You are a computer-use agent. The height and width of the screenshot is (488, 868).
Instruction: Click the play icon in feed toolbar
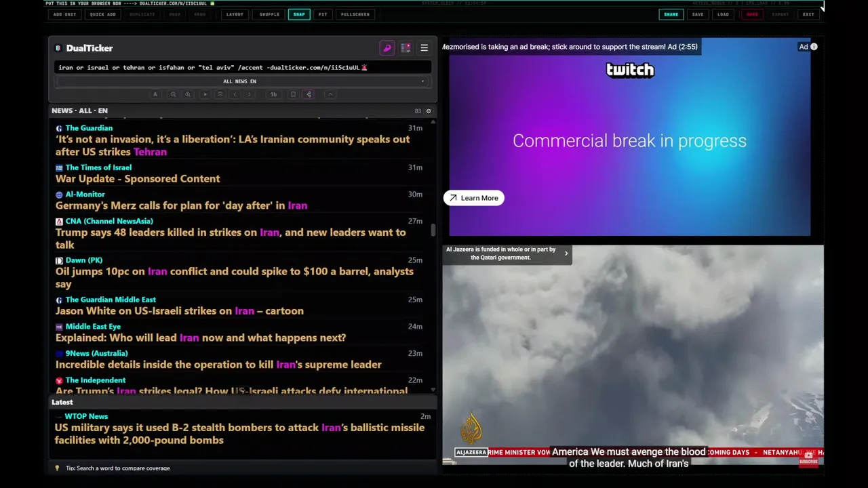205,94
